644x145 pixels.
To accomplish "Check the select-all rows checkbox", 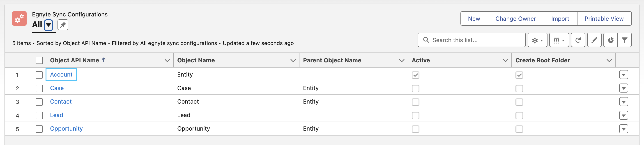I will click(39, 60).
